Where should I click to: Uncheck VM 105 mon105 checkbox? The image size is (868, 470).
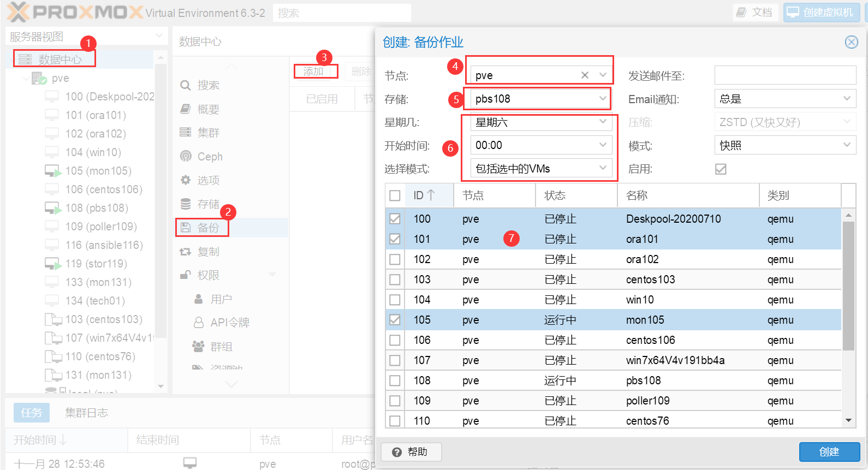coord(395,320)
